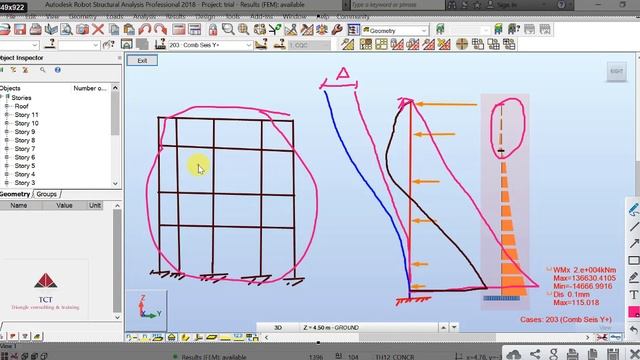The height and width of the screenshot is (360, 640).
Task: Open the Results menu
Action: (176, 17)
